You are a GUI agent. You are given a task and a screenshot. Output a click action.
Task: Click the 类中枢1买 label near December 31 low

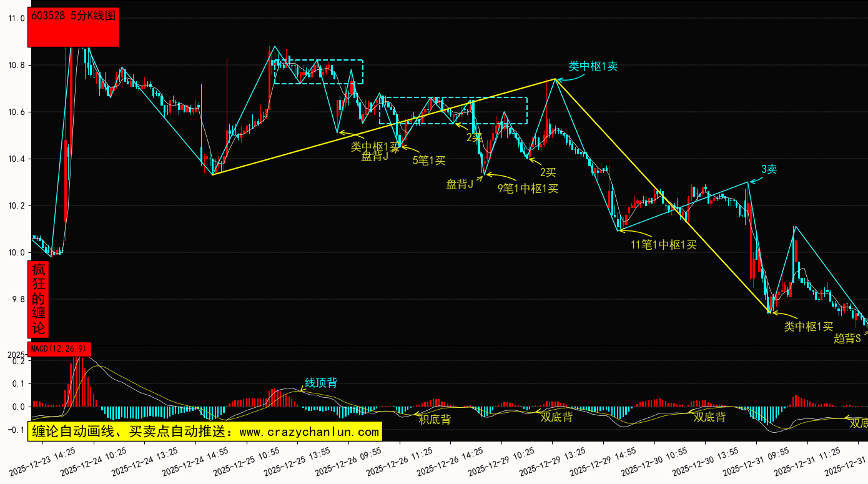coord(809,326)
